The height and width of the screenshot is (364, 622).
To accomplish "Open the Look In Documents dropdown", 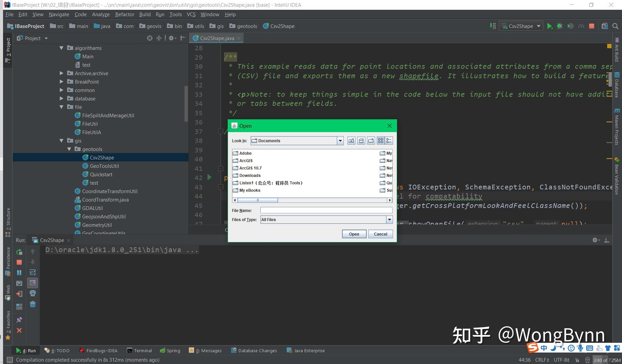I will click(x=340, y=141).
